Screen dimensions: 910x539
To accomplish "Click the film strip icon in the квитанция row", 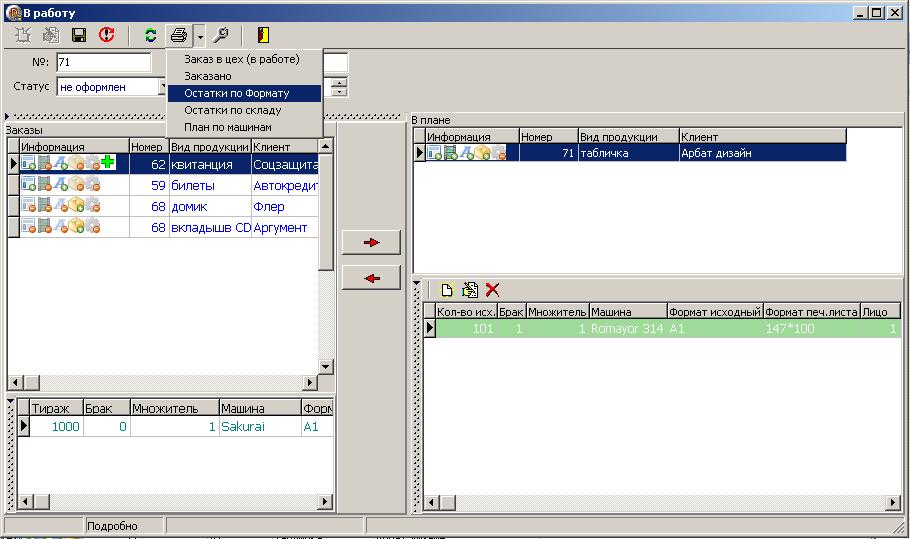I will coord(45,164).
